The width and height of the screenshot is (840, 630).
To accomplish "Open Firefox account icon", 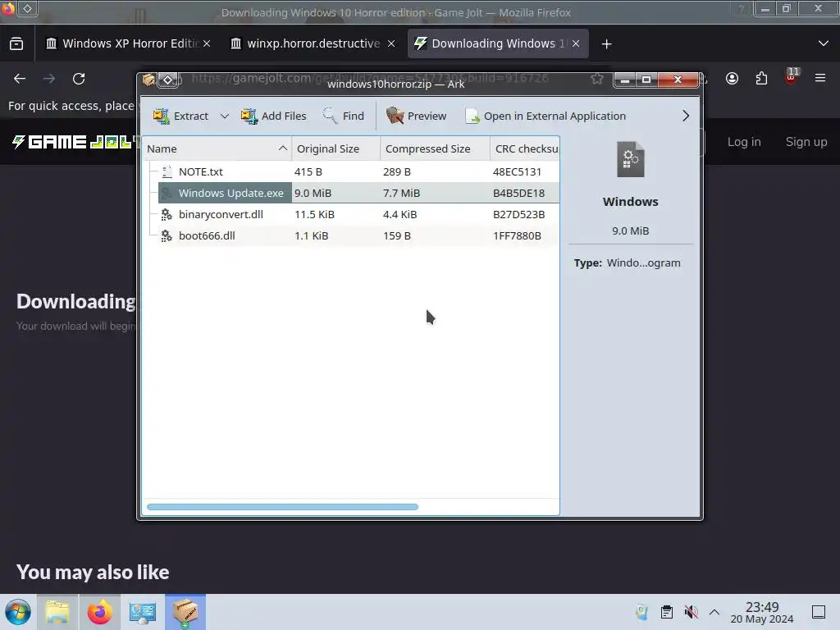I will coord(732,79).
